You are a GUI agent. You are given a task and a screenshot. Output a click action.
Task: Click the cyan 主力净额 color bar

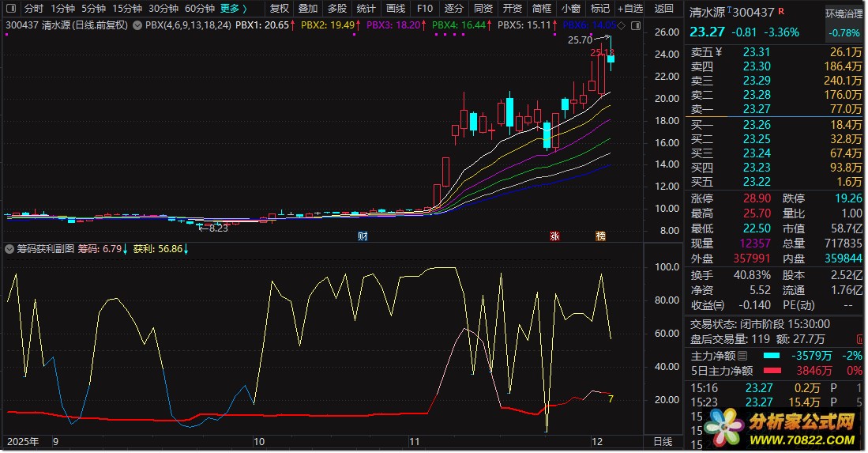[x=771, y=356]
